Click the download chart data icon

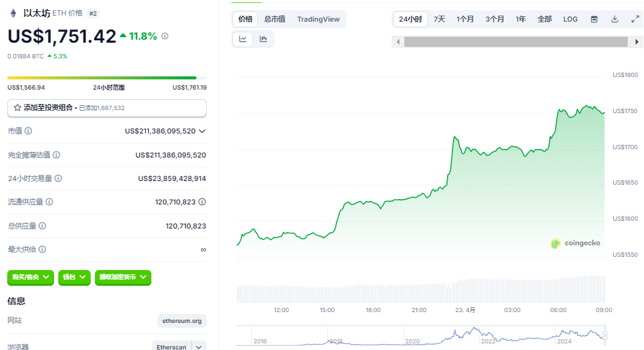615,19
